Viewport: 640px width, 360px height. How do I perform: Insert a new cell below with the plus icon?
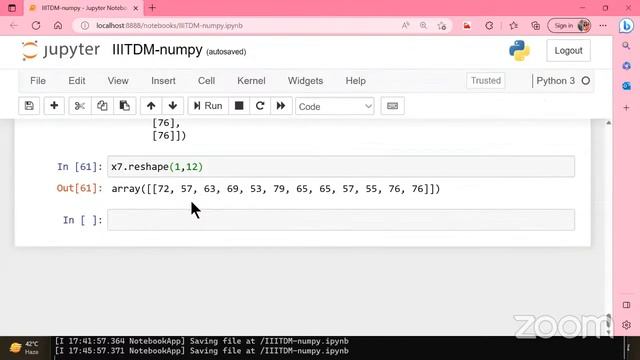(x=54, y=106)
